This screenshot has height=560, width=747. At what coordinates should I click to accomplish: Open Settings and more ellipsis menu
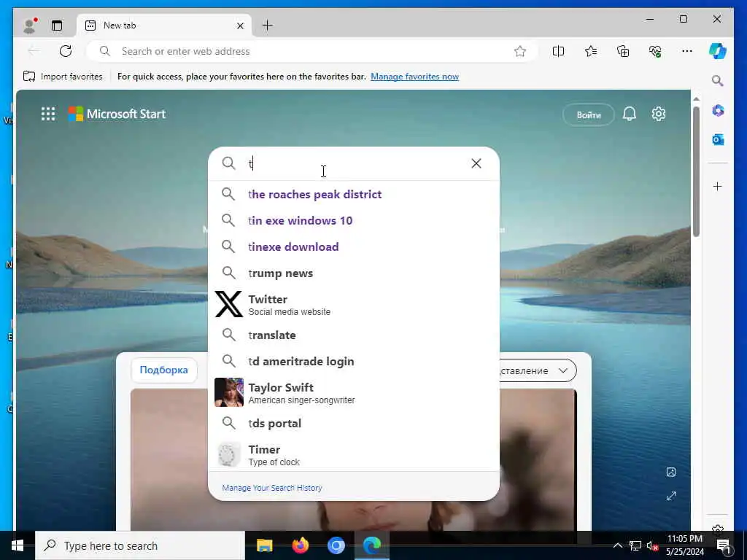pyautogui.click(x=687, y=51)
